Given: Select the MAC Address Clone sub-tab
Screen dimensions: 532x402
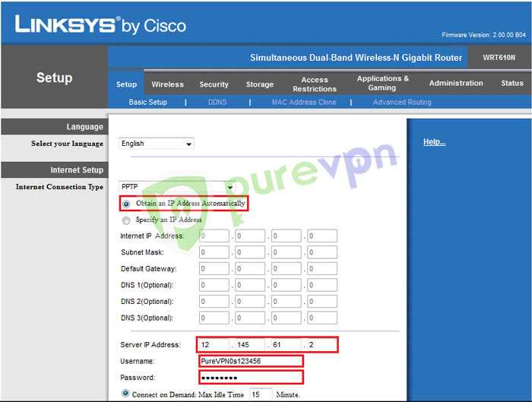Looking at the screenshot, I should pyautogui.click(x=304, y=102).
